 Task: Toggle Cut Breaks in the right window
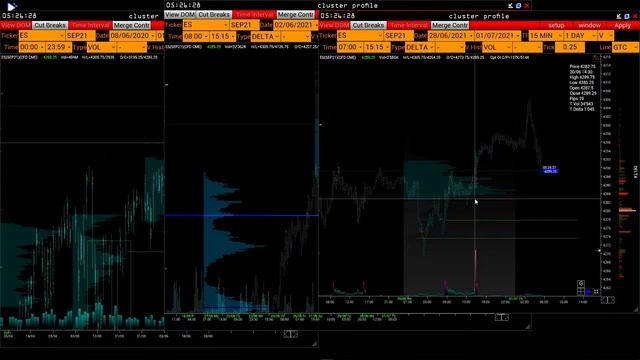(x=368, y=25)
